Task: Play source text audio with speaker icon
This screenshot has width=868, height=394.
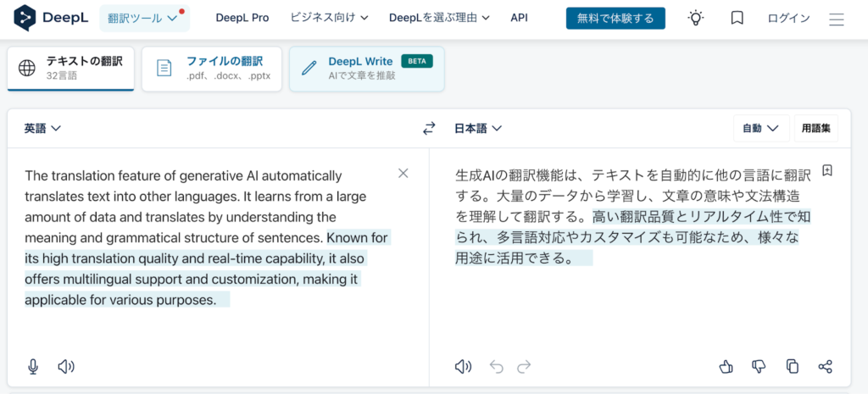Action: click(x=66, y=366)
